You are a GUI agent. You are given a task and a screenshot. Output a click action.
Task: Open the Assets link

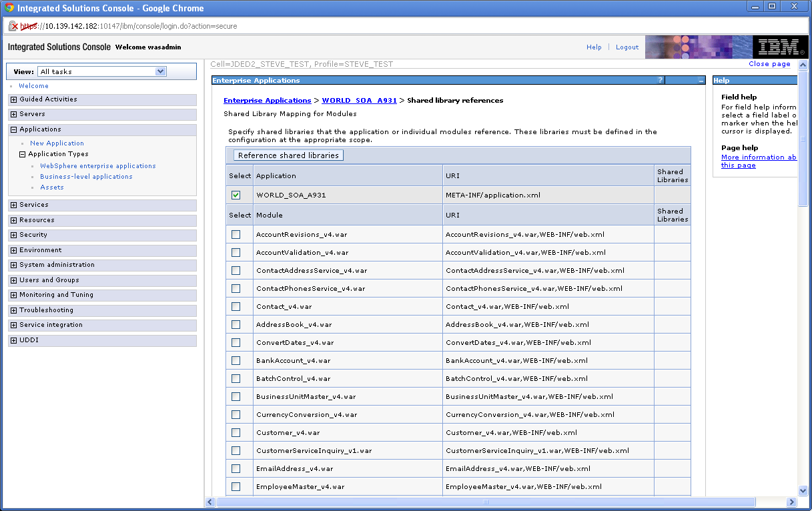(52, 187)
